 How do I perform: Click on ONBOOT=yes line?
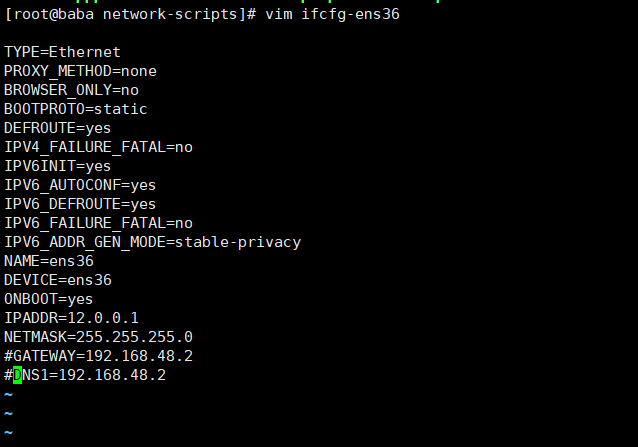[x=48, y=299]
